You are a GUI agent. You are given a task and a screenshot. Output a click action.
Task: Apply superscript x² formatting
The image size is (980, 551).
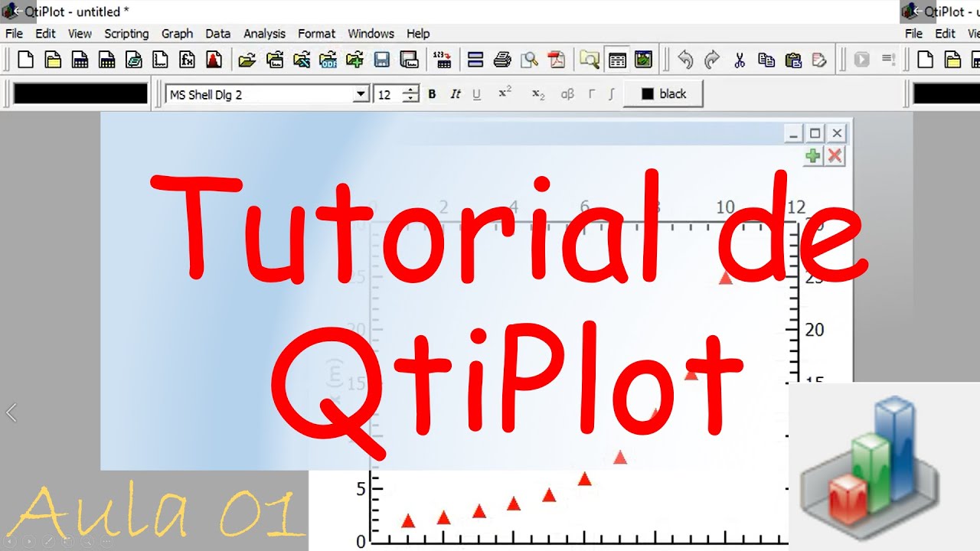[505, 93]
